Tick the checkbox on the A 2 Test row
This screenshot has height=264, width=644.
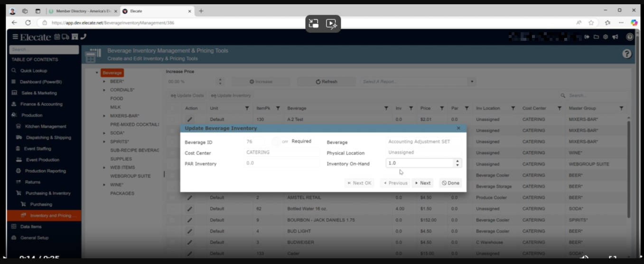tap(174, 119)
